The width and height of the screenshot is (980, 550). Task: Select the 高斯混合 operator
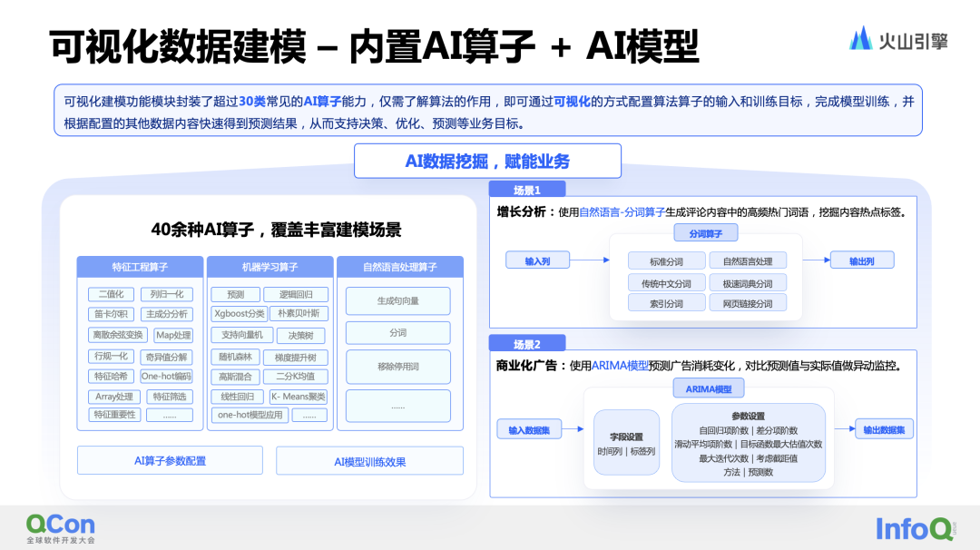(x=235, y=377)
